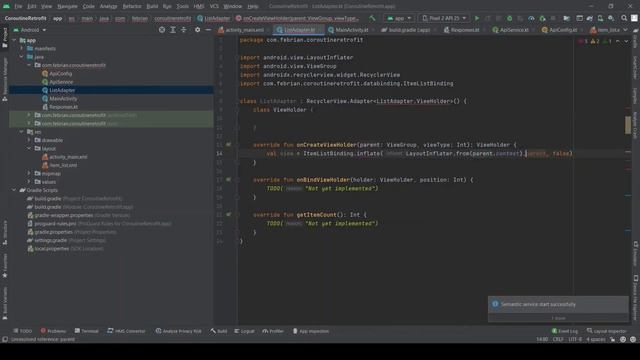Switch to ApiConfig.kt editor tab
640x360 pixels.
(562, 30)
